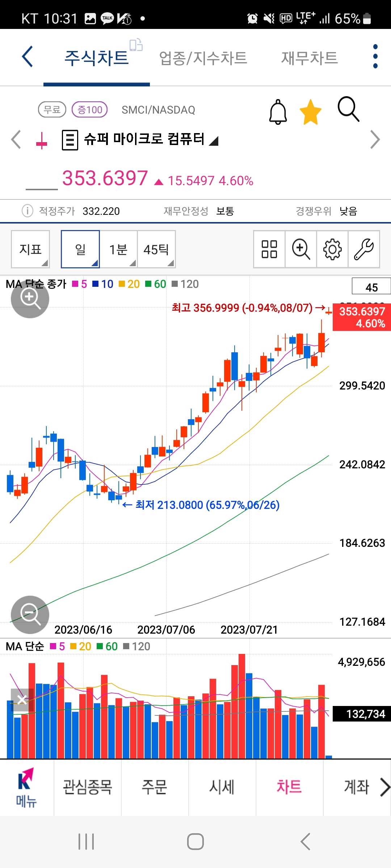Tap the volume MA 20 legend
391x868 pixels.
click(81, 646)
